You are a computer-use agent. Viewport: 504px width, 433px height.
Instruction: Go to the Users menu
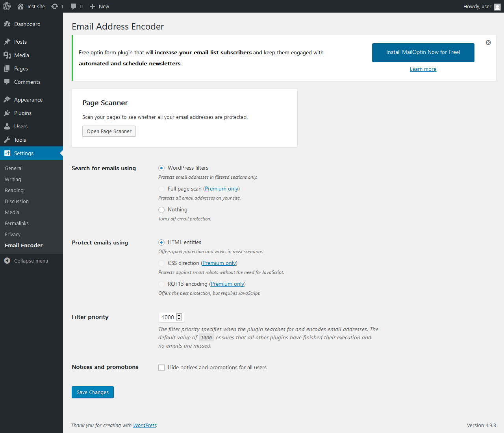tap(21, 126)
